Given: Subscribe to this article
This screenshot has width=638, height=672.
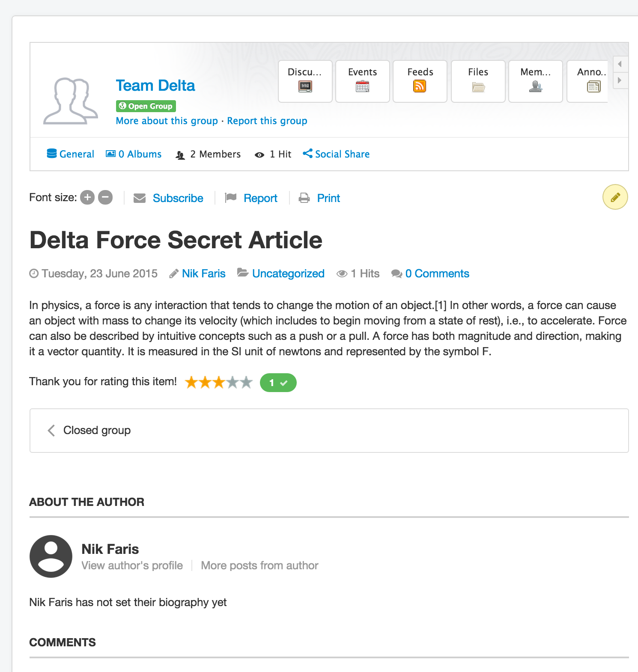Looking at the screenshot, I should (178, 198).
